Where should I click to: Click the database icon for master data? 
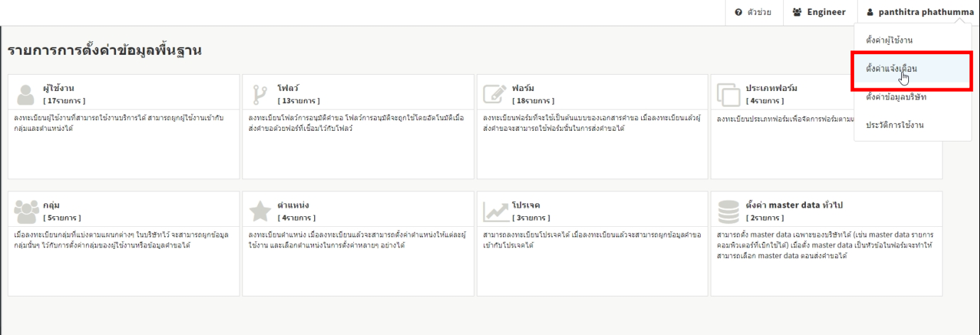point(728,211)
